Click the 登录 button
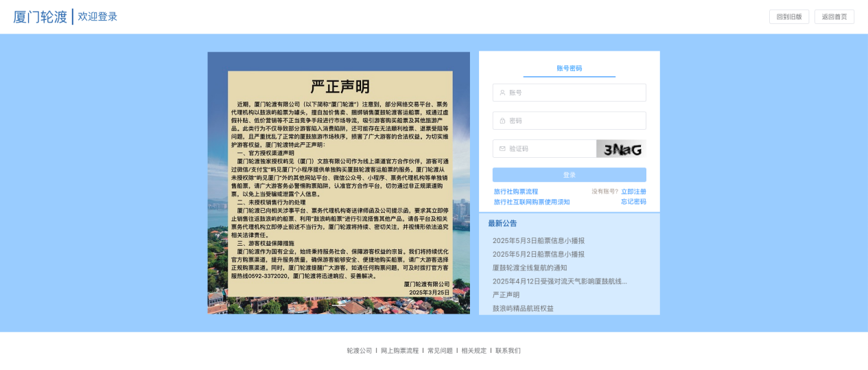The height and width of the screenshot is (370, 868). pos(570,175)
